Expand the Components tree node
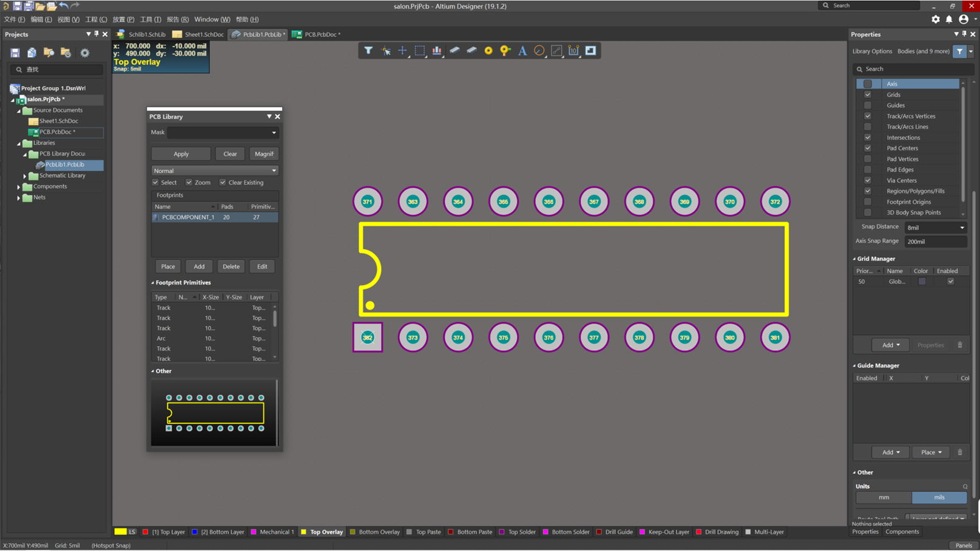This screenshot has width=980, height=551. (x=19, y=187)
